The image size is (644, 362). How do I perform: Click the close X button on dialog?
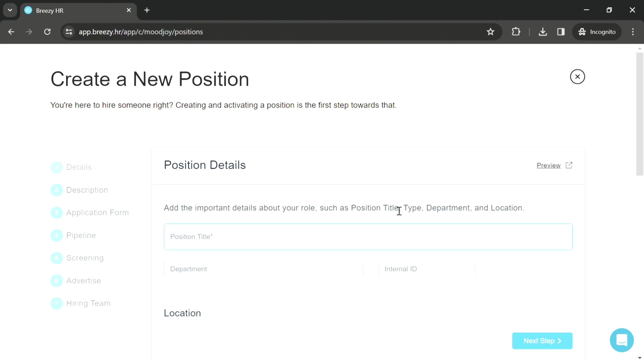click(x=578, y=76)
